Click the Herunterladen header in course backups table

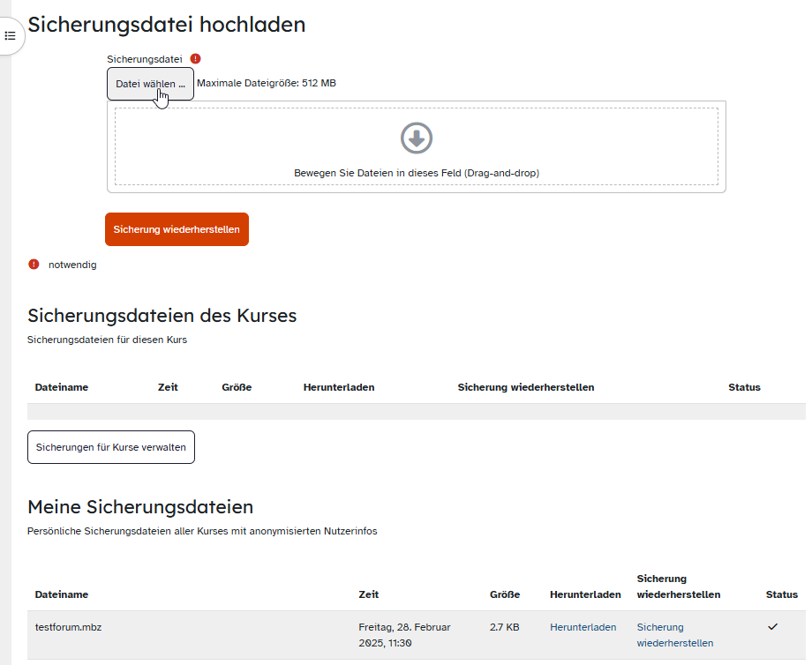coord(339,387)
